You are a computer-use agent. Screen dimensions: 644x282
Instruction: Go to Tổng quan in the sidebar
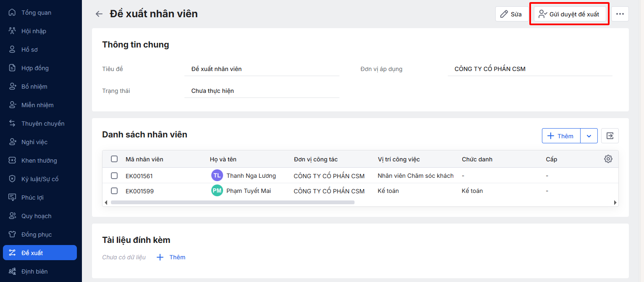(36, 13)
